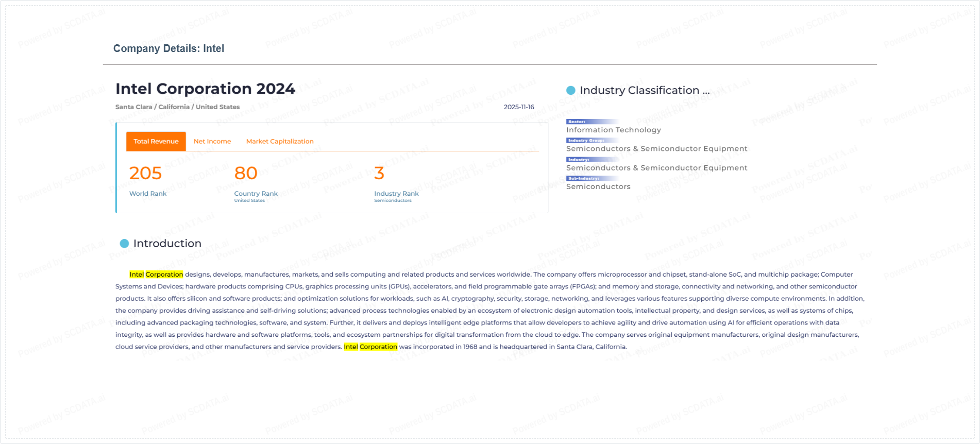Click the blue Sector label tag
980x444 pixels.
click(577, 122)
